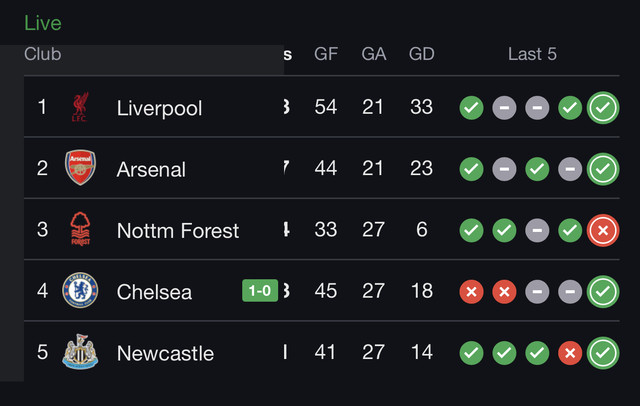Select Arsenal's latest outlined win icon

click(603, 169)
